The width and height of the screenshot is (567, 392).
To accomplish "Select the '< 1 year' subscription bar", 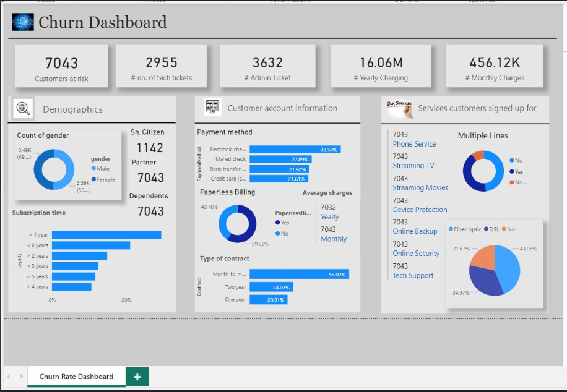I will tap(106, 235).
